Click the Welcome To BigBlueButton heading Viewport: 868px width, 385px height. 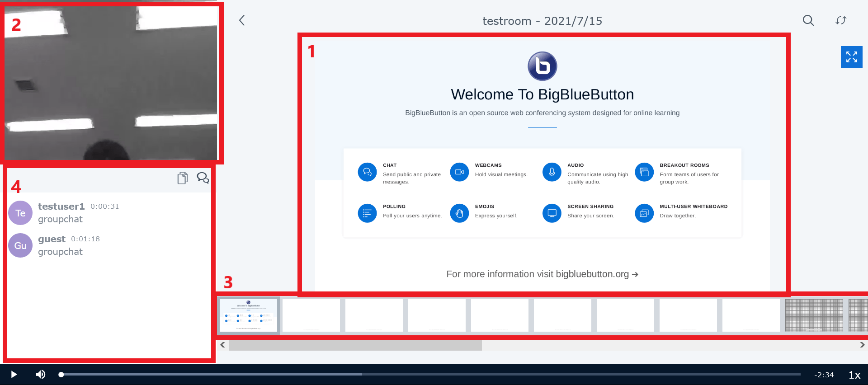[x=542, y=94]
